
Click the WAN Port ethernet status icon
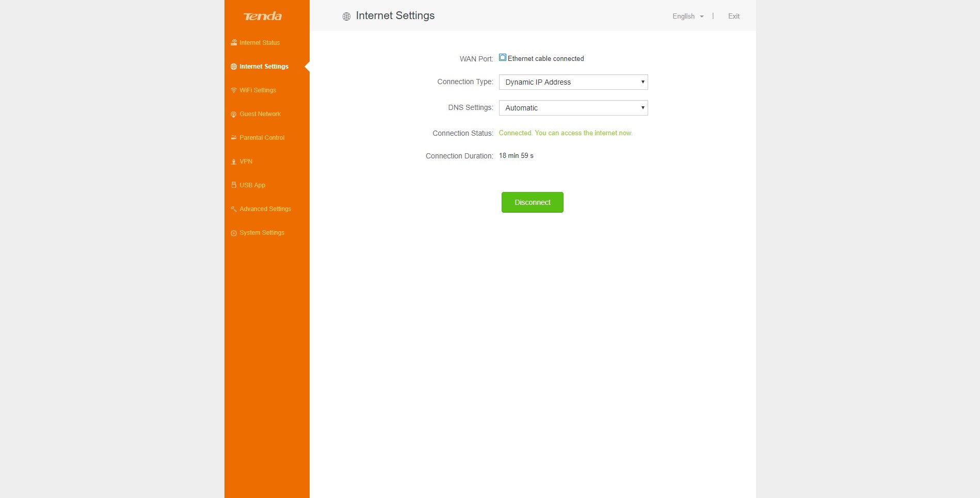click(x=503, y=58)
